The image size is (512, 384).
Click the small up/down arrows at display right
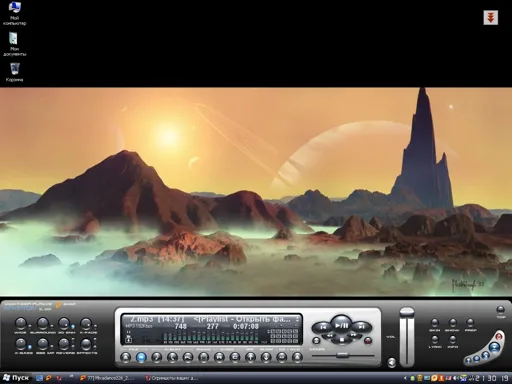click(297, 319)
